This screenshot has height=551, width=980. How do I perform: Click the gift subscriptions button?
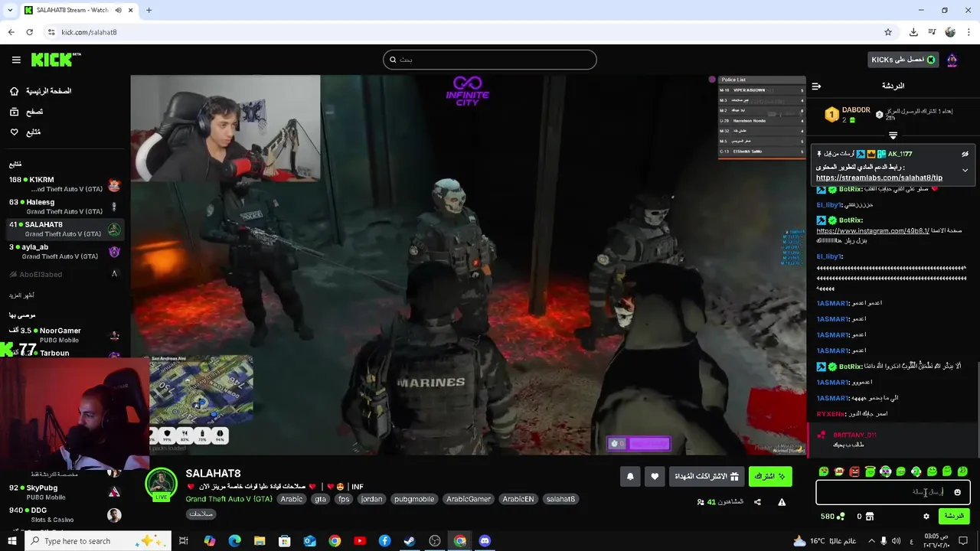click(707, 476)
